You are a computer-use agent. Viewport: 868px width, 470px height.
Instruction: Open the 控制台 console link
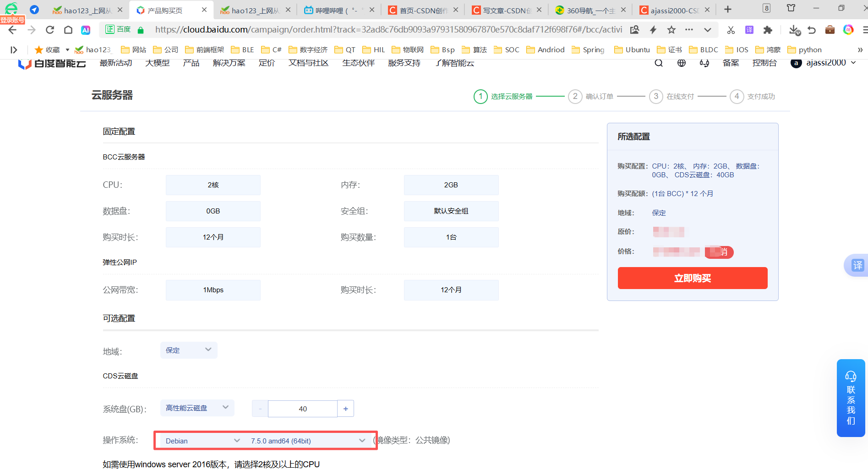pyautogui.click(x=764, y=63)
